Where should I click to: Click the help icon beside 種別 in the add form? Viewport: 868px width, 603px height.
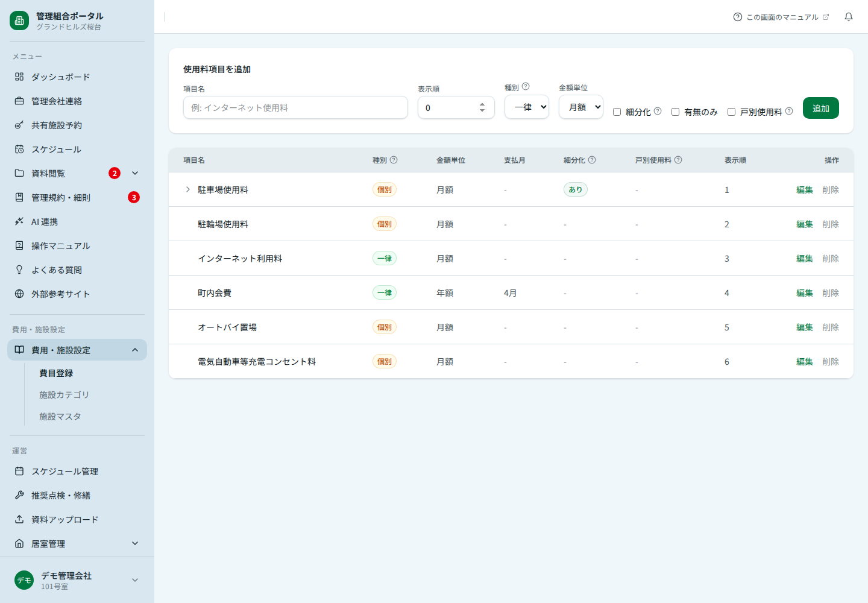pos(526,86)
